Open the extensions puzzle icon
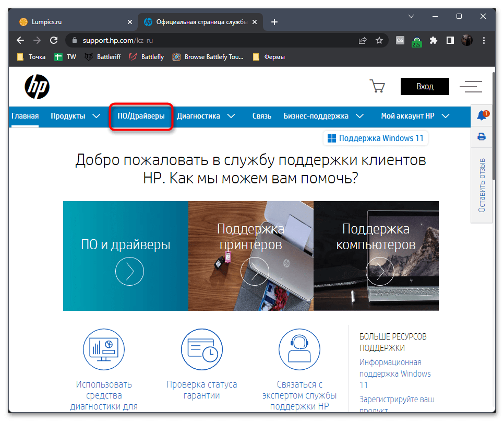 point(433,40)
